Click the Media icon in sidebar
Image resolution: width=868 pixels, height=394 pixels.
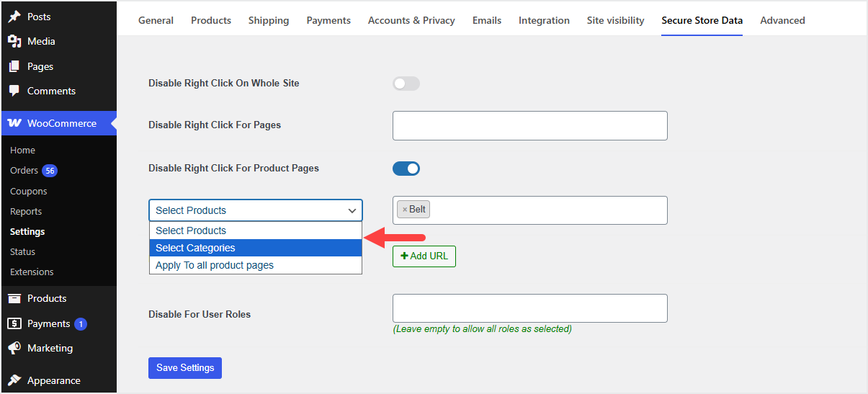(14, 42)
